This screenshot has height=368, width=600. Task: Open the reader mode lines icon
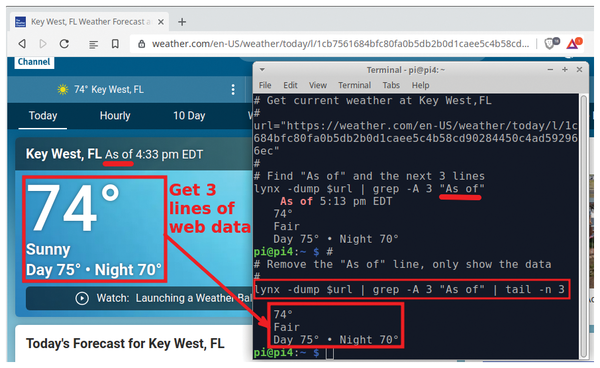coord(93,45)
